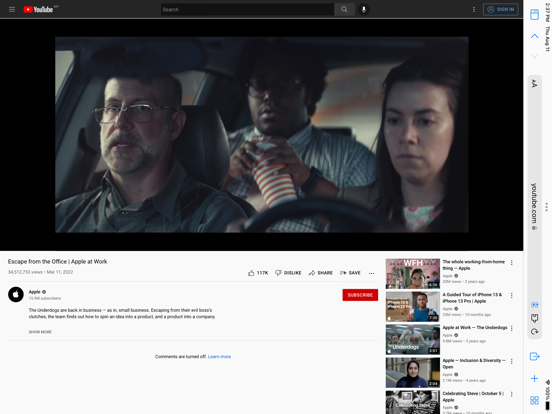552x414 pixels.
Task: Open 'Apple at Work — The Underdogs' title
Action: [x=475, y=327]
